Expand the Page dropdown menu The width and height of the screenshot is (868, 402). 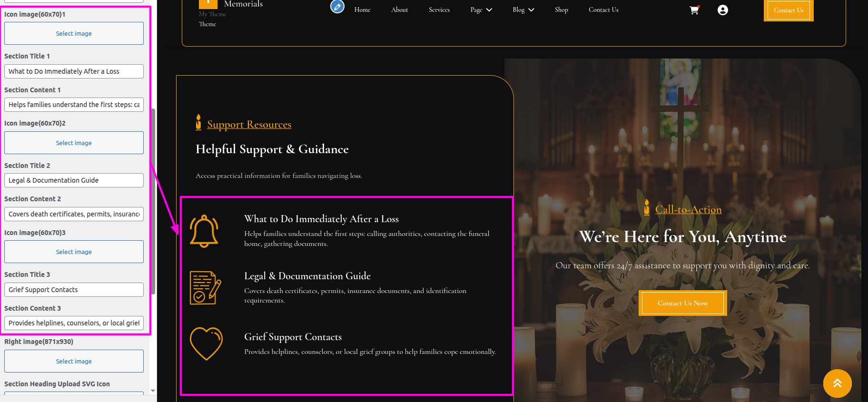(481, 10)
